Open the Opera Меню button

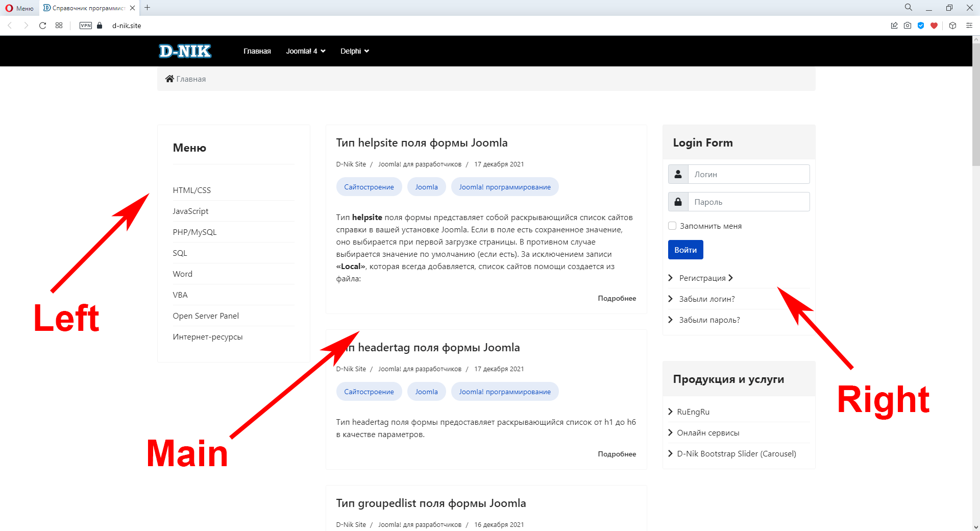coord(20,8)
